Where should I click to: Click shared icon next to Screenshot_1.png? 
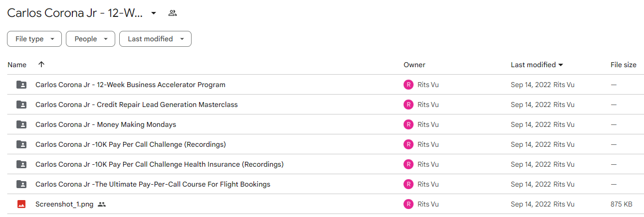102,204
